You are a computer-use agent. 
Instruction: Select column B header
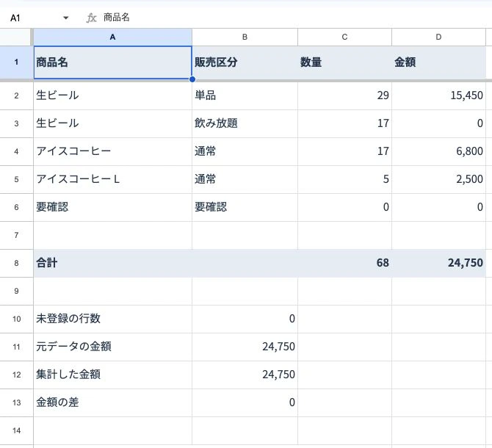[245, 37]
